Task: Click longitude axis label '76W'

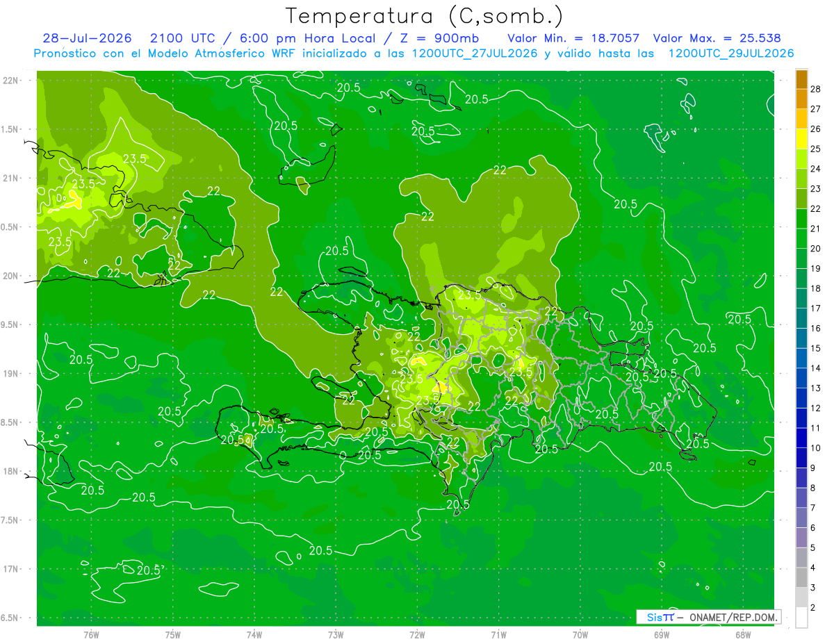Action: point(91,634)
